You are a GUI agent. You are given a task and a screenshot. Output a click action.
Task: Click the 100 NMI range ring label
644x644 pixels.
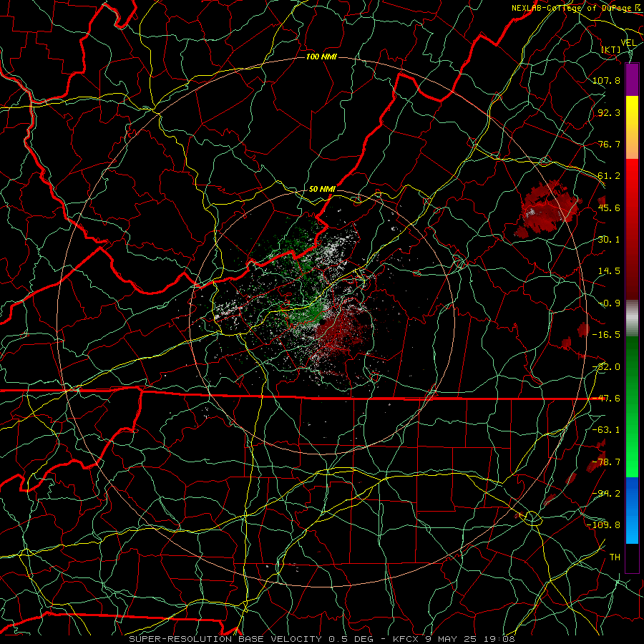point(321,57)
